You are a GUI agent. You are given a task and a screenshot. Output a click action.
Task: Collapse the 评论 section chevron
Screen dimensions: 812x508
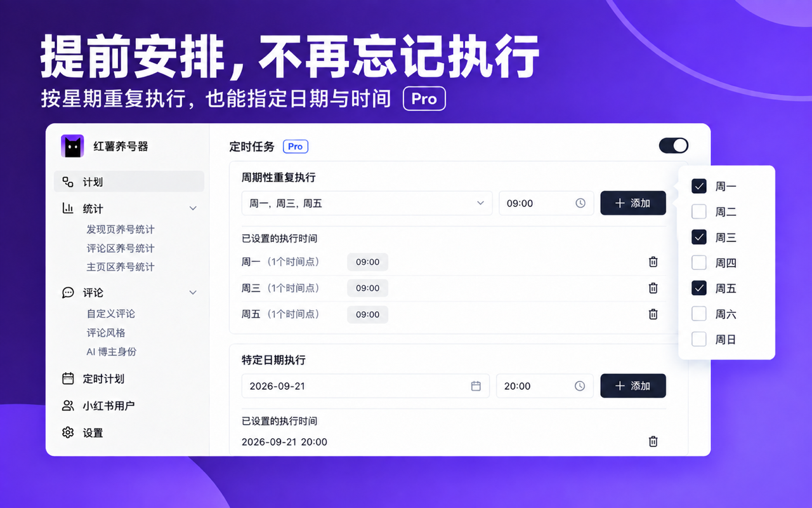193,293
